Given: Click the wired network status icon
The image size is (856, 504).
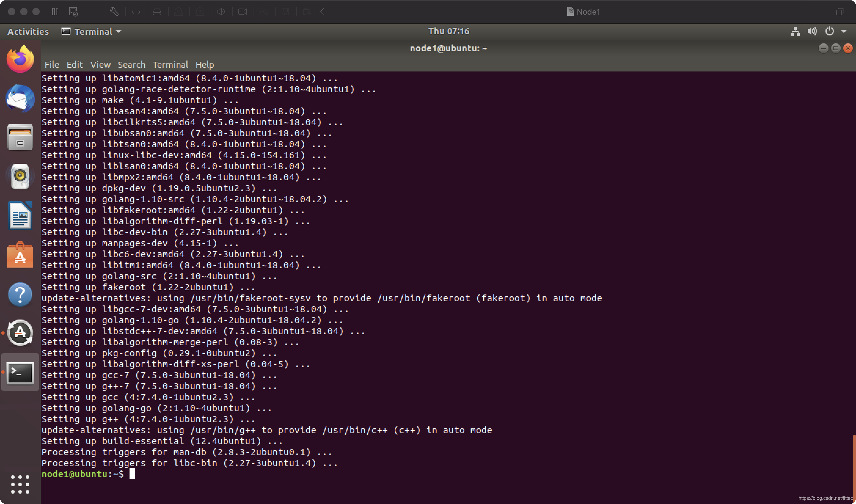Looking at the screenshot, I should tap(795, 31).
